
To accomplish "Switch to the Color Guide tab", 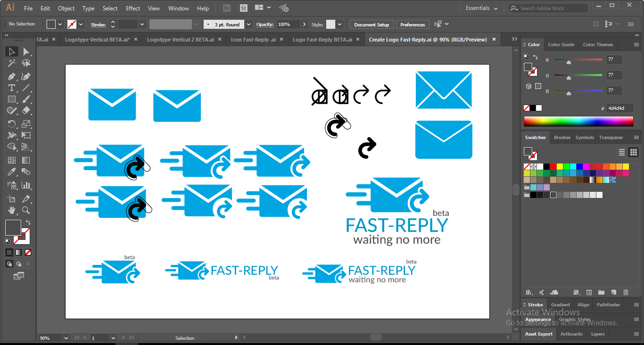I will 561,45.
